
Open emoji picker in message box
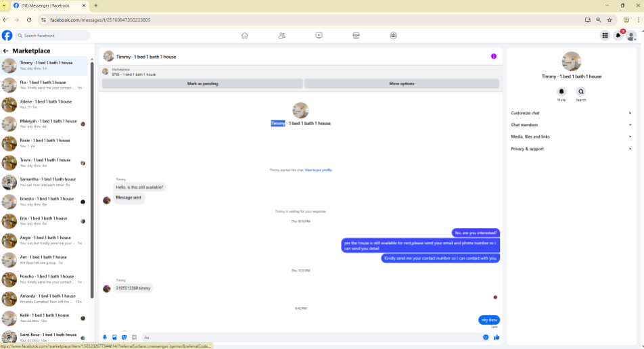486,337
